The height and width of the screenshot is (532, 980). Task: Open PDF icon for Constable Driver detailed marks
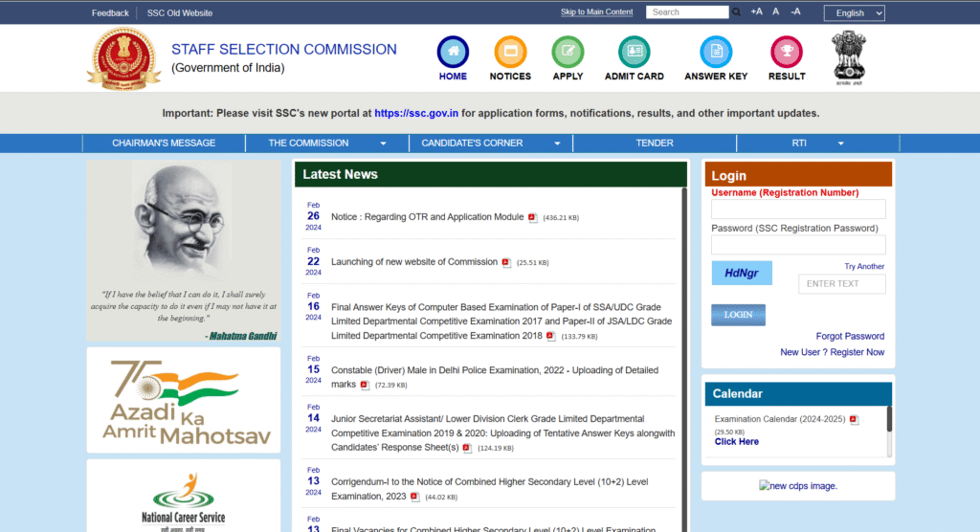pyautogui.click(x=365, y=385)
